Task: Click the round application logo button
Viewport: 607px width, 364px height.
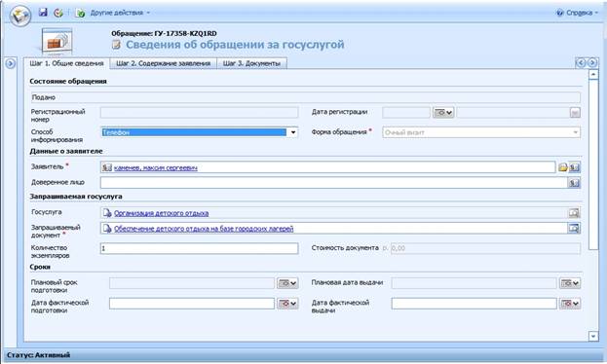Action: 20,16
